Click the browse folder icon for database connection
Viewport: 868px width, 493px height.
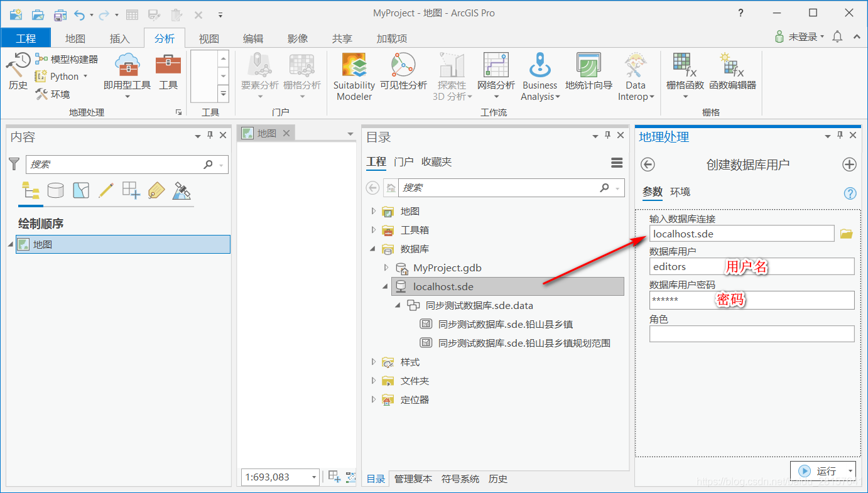(x=847, y=234)
